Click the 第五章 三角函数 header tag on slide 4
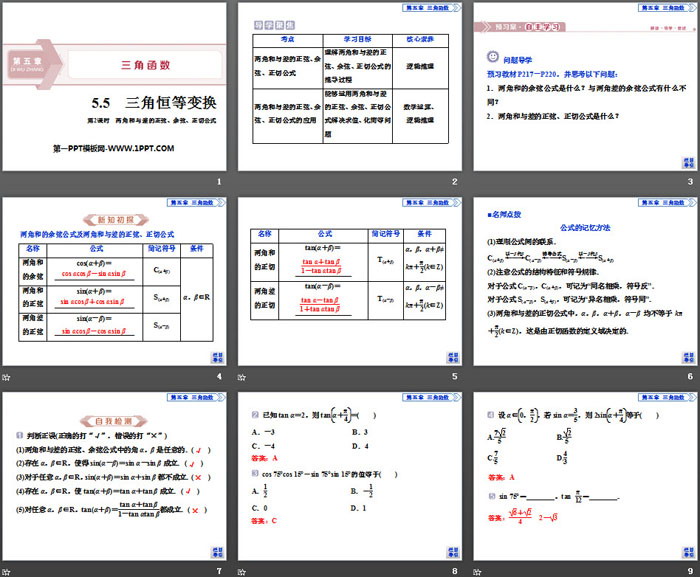This screenshot has height=577, width=700. point(196,203)
